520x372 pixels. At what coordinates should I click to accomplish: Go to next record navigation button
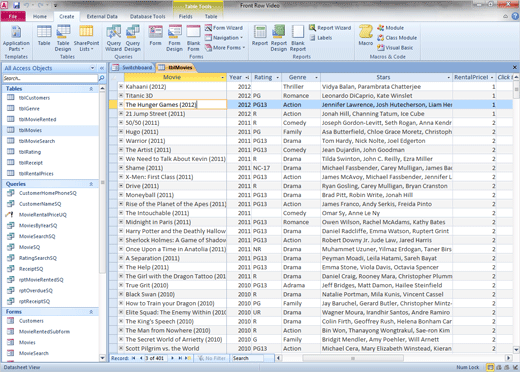[x=172, y=358]
